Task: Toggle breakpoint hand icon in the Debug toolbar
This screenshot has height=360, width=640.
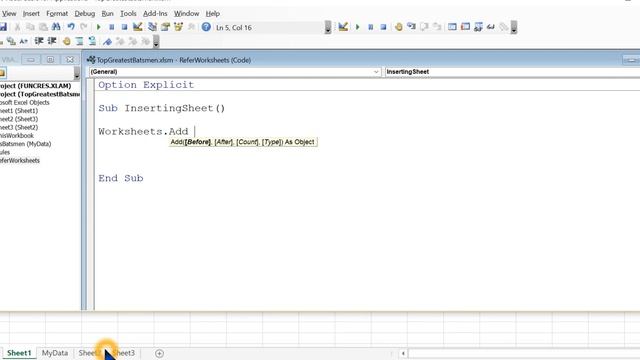Action: pyautogui.click(x=398, y=27)
